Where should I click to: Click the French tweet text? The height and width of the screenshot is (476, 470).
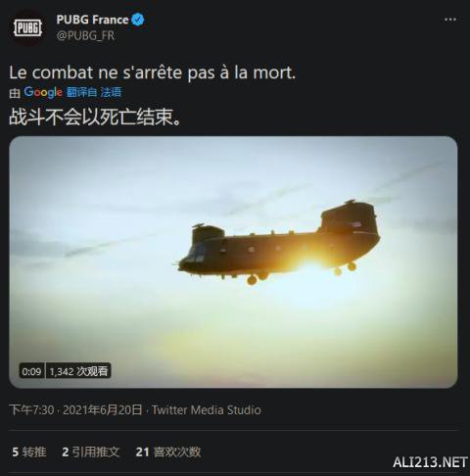point(153,72)
